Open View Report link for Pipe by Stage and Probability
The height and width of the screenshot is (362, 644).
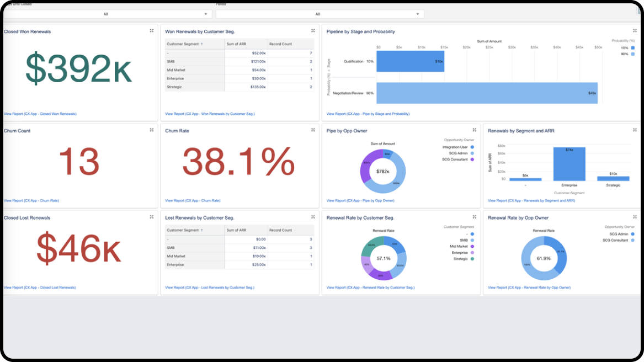(x=368, y=114)
